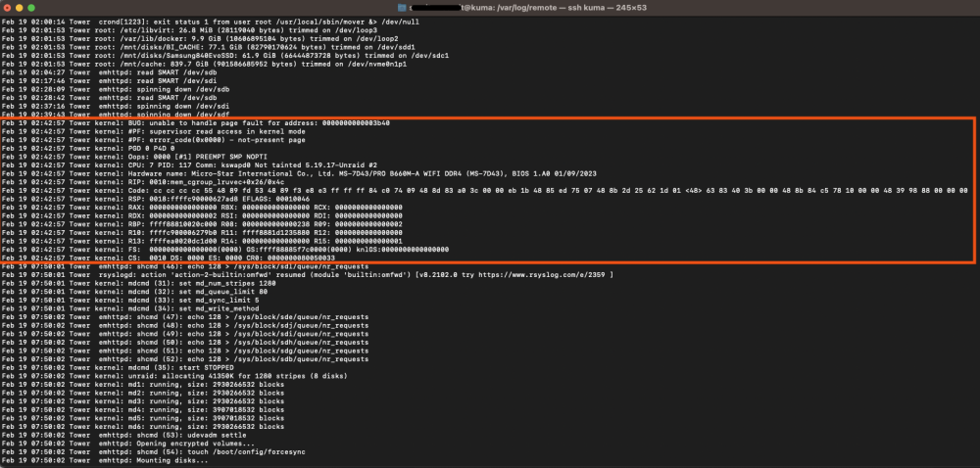
Task: Click the md5: running line
Action: click(x=143, y=418)
